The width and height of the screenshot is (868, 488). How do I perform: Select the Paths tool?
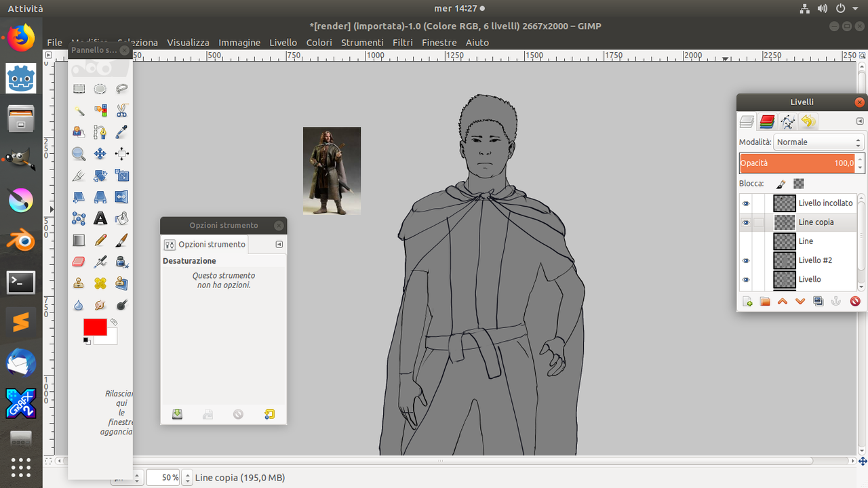click(x=100, y=132)
